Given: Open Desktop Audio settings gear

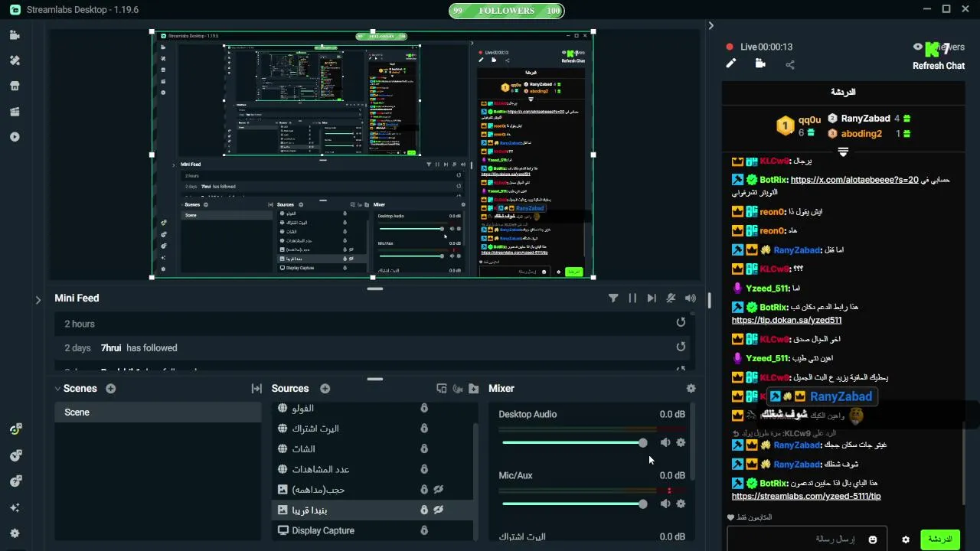Looking at the screenshot, I should click(681, 442).
